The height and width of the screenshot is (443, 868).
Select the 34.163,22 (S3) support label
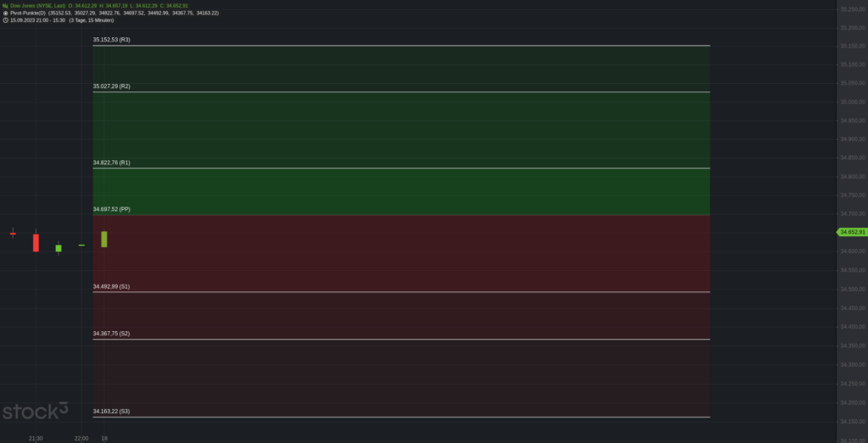point(111,412)
